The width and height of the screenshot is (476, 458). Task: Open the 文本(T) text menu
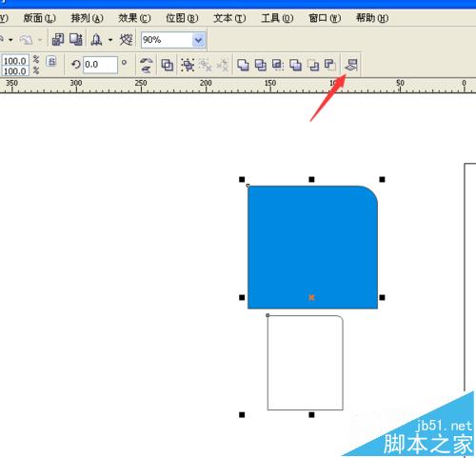(229, 18)
